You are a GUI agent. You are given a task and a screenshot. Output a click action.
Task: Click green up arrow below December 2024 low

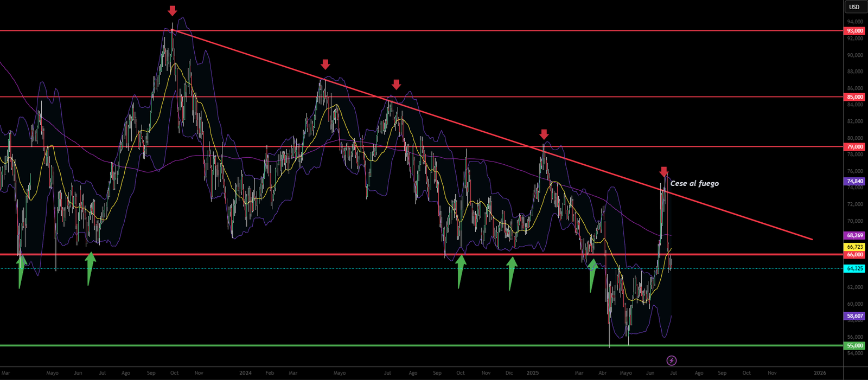(x=511, y=272)
